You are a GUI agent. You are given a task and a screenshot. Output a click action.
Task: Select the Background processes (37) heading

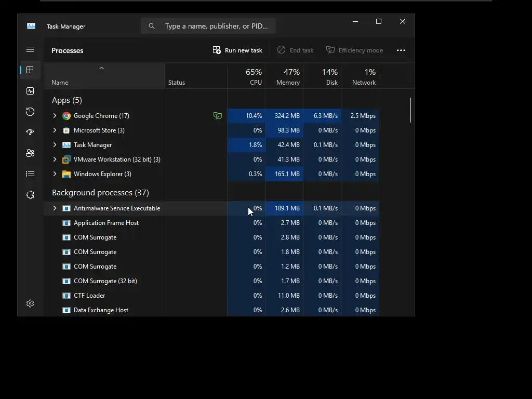(x=100, y=193)
